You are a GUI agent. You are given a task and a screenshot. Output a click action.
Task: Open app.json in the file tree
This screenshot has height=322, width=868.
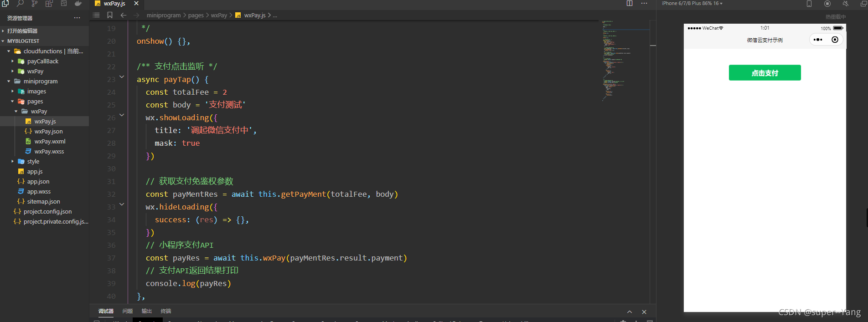coord(45,181)
